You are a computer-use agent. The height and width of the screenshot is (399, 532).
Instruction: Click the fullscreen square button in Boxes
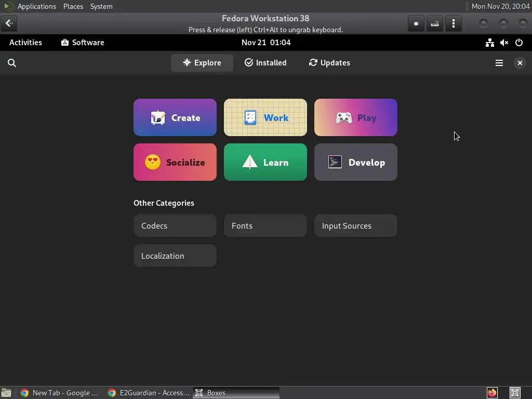416,23
